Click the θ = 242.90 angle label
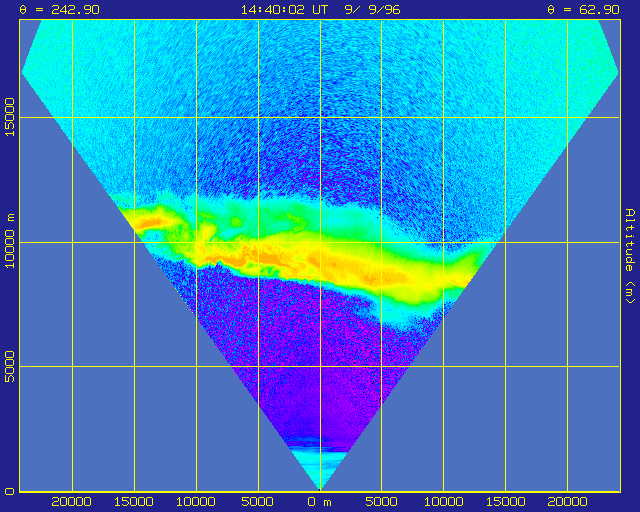640x512 pixels. 60,9
